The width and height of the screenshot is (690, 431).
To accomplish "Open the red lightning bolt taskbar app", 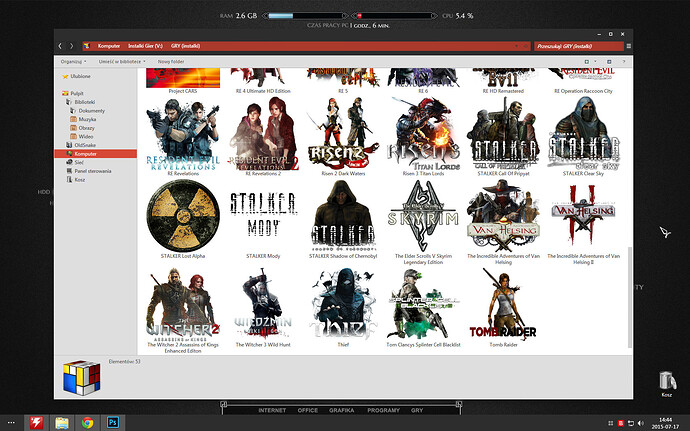I will coord(37,423).
